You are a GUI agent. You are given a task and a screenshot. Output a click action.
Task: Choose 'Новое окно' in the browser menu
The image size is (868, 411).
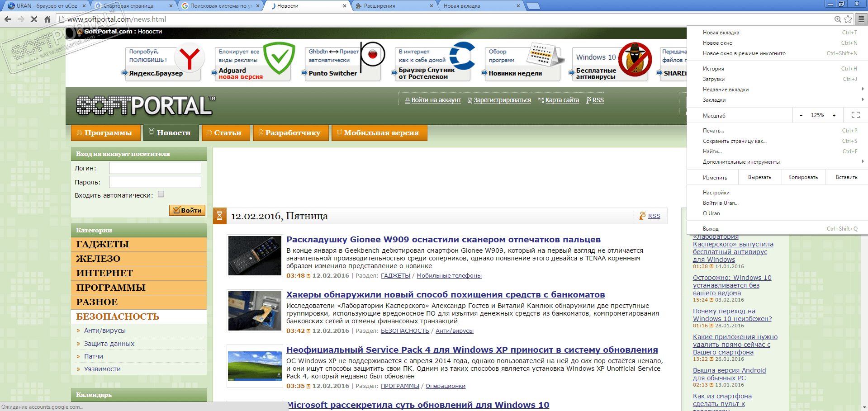click(x=777, y=43)
